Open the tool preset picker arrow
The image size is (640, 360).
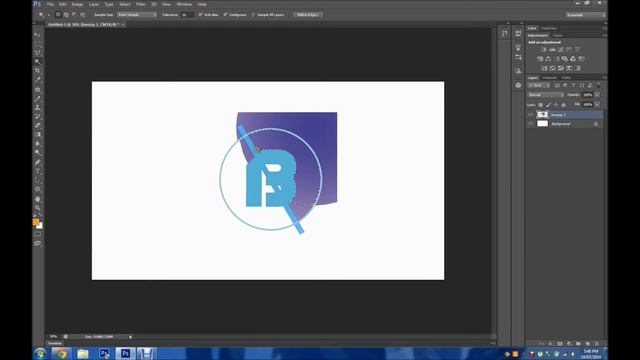pyautogui.click(x=49, y=15)
